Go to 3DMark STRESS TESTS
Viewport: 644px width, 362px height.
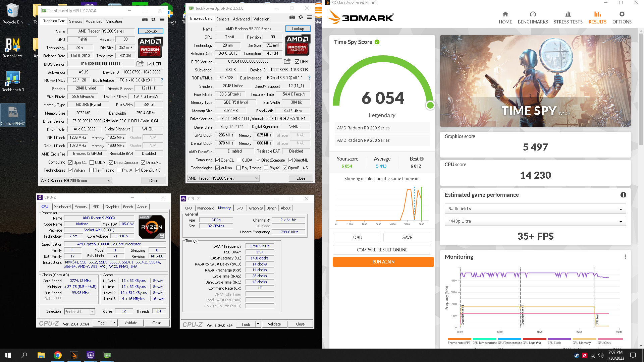coord(568,18)
